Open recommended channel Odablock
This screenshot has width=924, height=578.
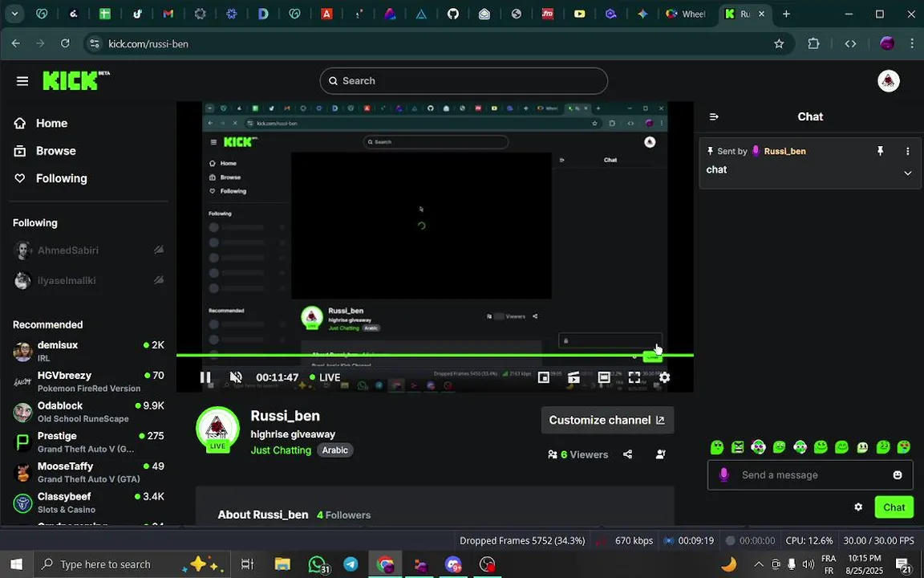tap(88, 412)
